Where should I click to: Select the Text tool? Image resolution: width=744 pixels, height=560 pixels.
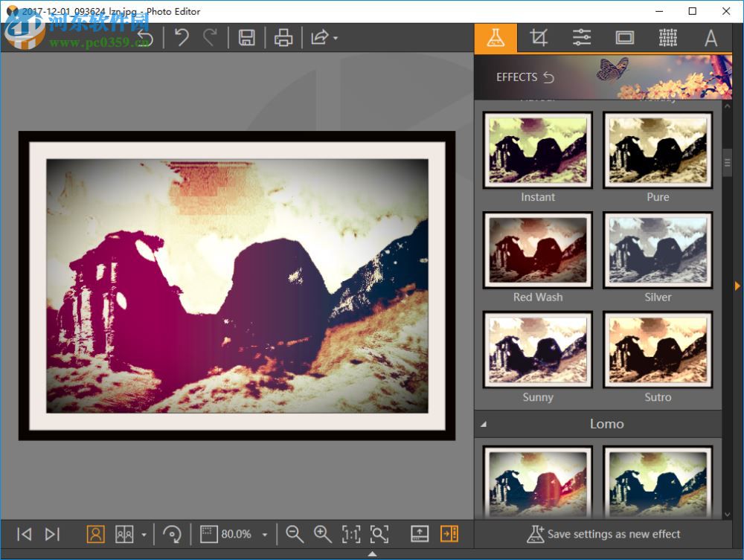click(x=711, y=38)
